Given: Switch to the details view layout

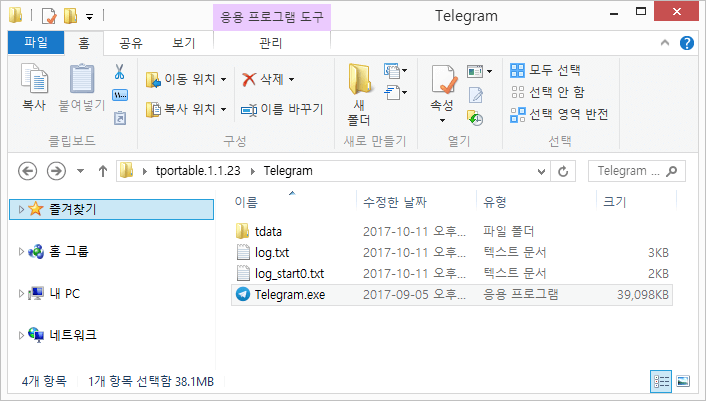Looking at the screenshot, I should (661, 381).
